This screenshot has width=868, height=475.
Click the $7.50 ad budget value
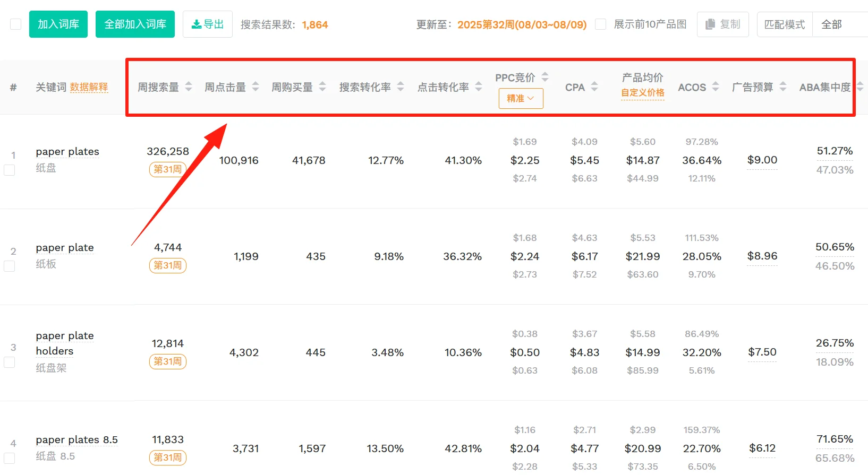(x=762, y=352)
